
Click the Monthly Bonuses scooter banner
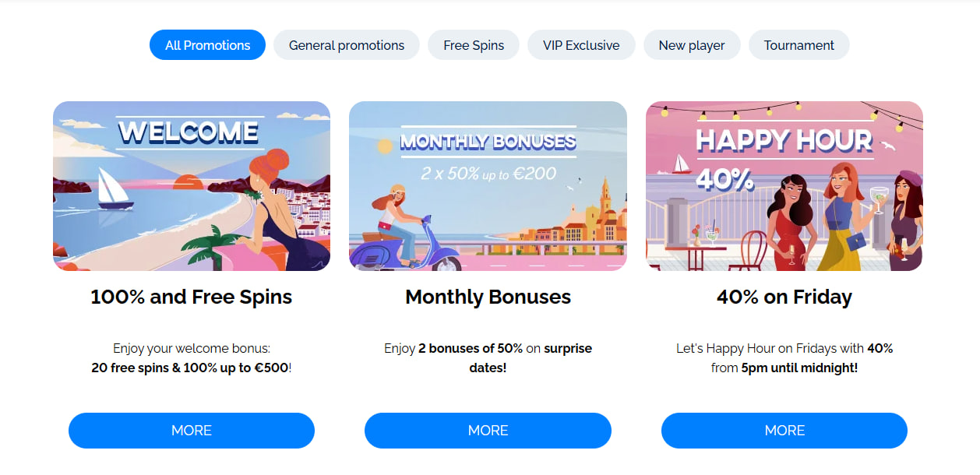click(488, 185)
